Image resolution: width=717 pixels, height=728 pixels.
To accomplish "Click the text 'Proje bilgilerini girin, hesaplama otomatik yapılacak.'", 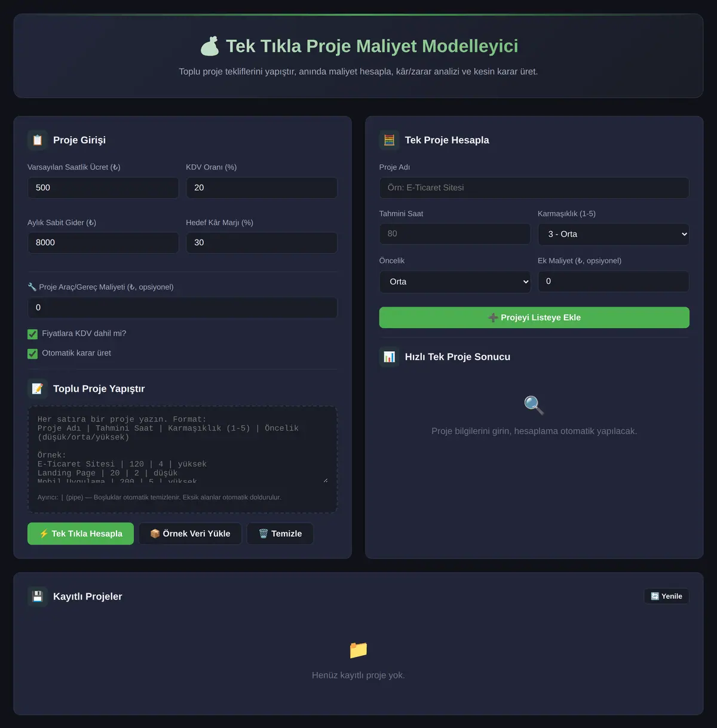I will 534,431.
